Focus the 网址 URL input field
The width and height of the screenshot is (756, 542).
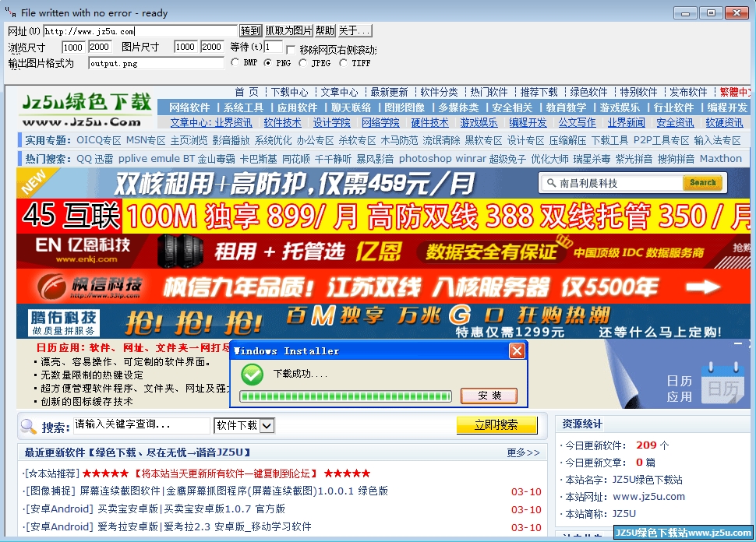140,31
